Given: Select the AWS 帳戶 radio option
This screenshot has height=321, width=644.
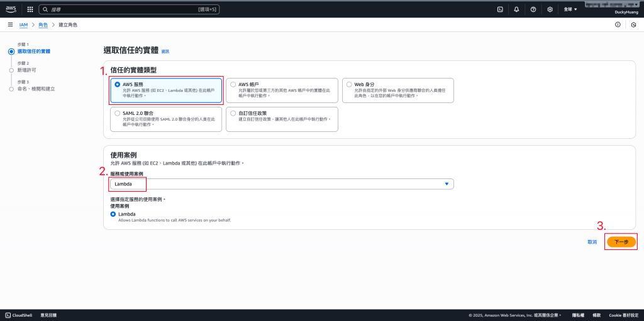Looking at the screenshot, I should coord(233,84).
